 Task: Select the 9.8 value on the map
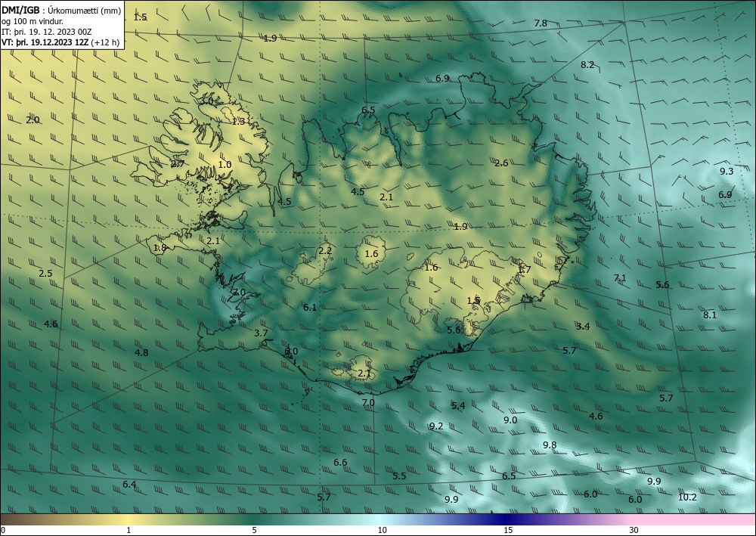(x=550, y=445)
